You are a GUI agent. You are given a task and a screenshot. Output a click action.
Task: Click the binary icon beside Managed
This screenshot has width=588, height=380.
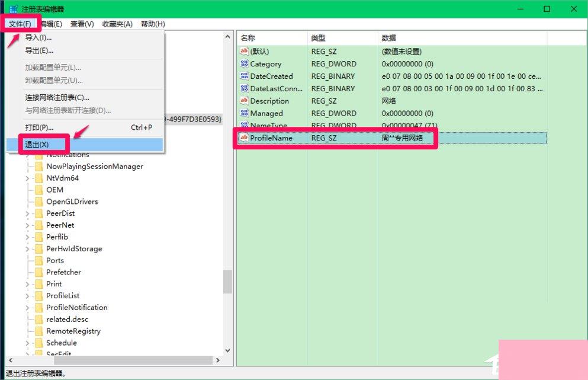[x=244, y=113]
